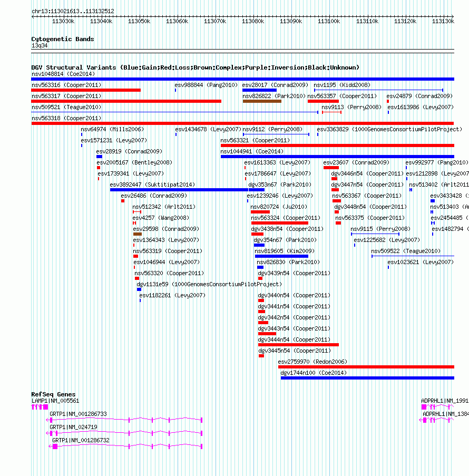Click esv1239246 (Levy2007) label
Viewport: 469px width, 476px height.
(280, 196)
